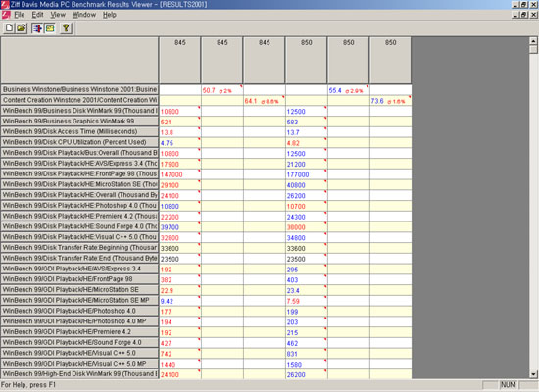Click the yellow chart view toolbar icon

[x=50, y=28]
